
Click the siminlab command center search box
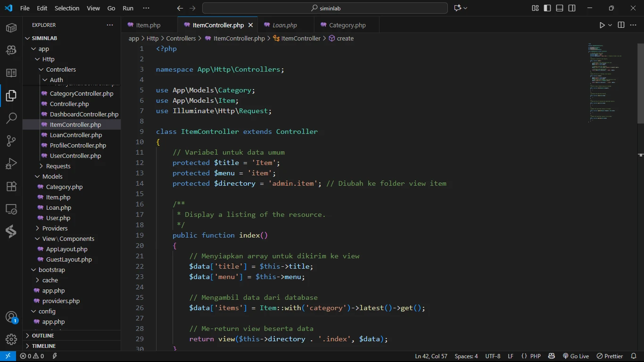[325, 8]
